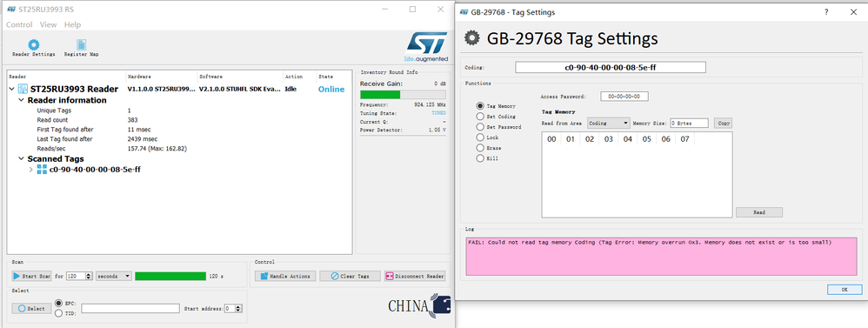Image resolution: width=868 pixels, height=328 pixels.
Task: Collapse the Reader information section
Action: click(22, 100)
